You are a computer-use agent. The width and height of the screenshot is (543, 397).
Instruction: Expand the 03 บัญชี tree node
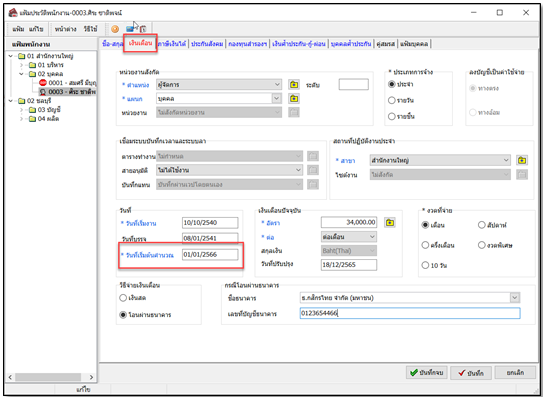[21, 110]
